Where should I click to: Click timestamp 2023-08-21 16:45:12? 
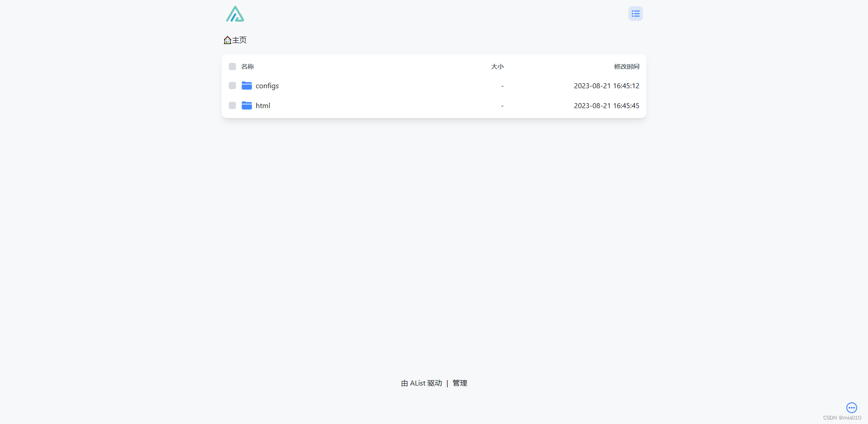tap(607, 86)
